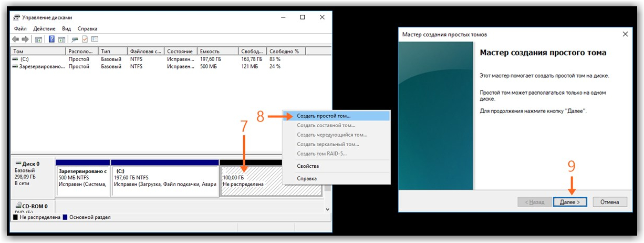Open the Действие menu
Screen dimensions: 644x243
point(45,28)
